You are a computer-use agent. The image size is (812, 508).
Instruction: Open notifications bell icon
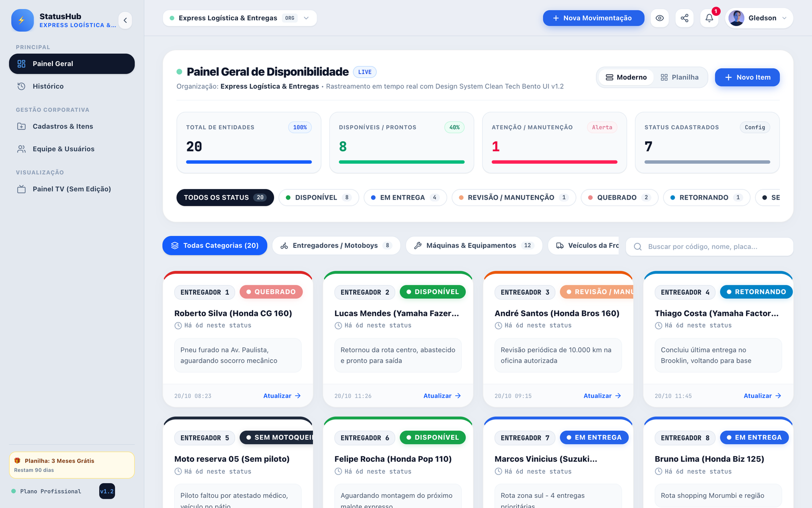pyautogui.click(x=709, y=18)
